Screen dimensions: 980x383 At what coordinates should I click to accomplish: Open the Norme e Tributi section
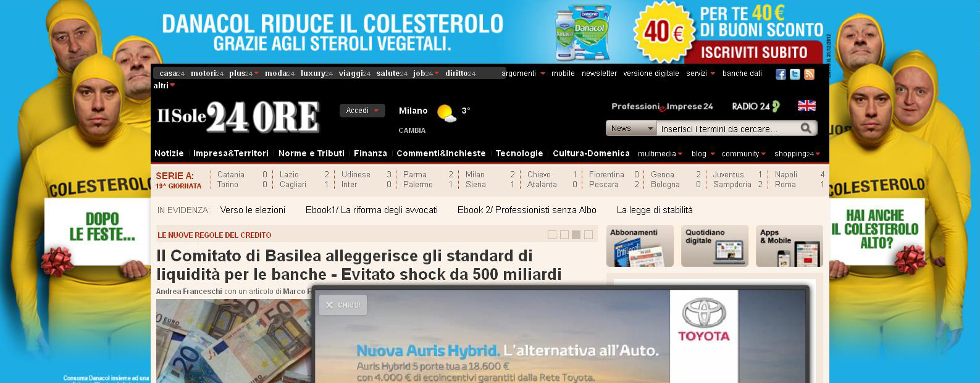[x=311, y=153]
